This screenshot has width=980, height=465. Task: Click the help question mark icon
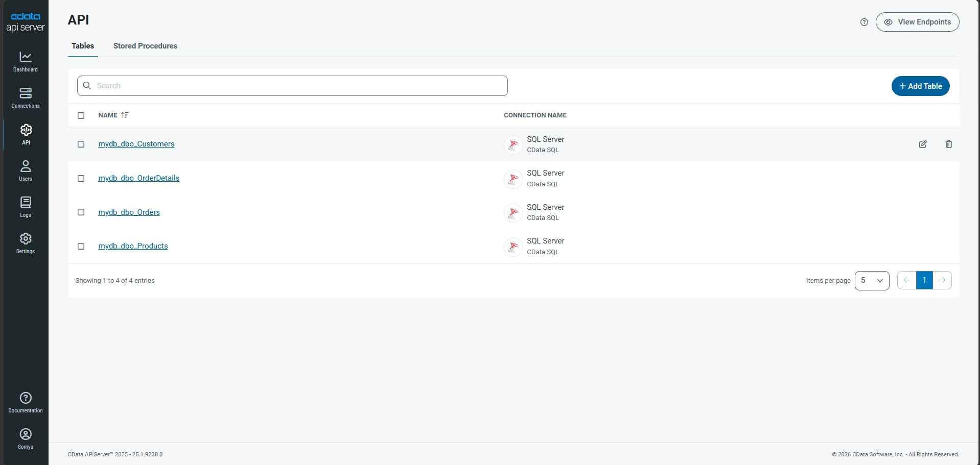point(864,22)
